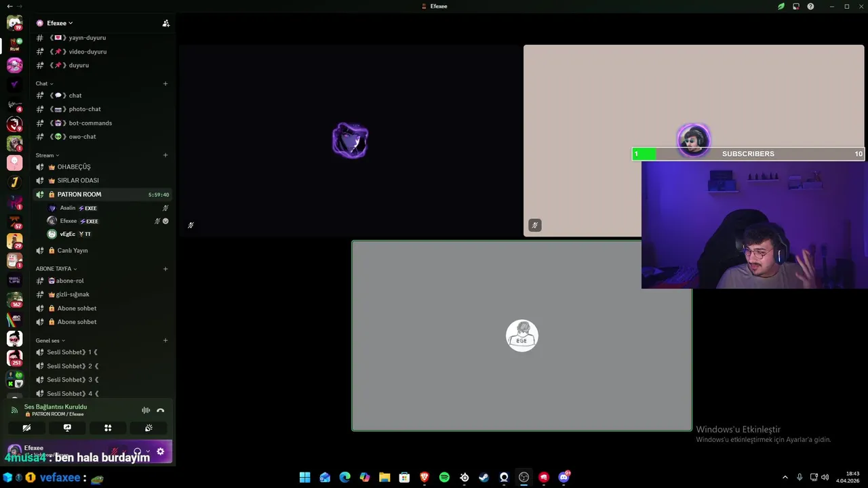This screenshot has height=488, width=868.
Task: Open Discord from the taskbar
Action: click(564, 477)
